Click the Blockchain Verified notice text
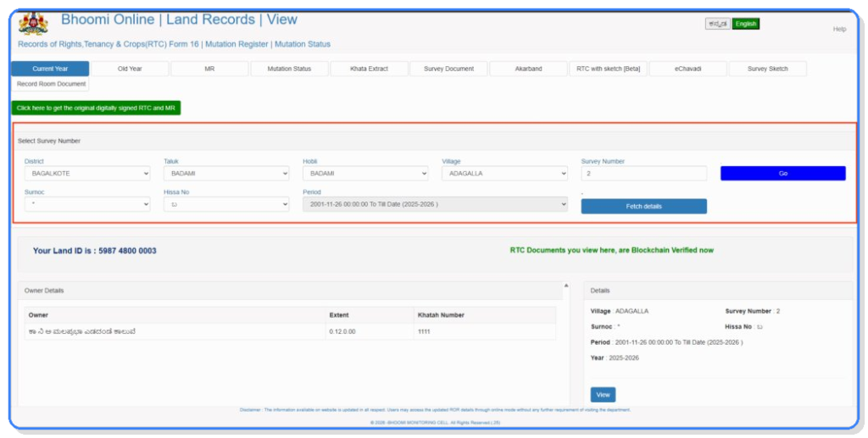This screenshot has width=868, height=438. click(612, 250)
